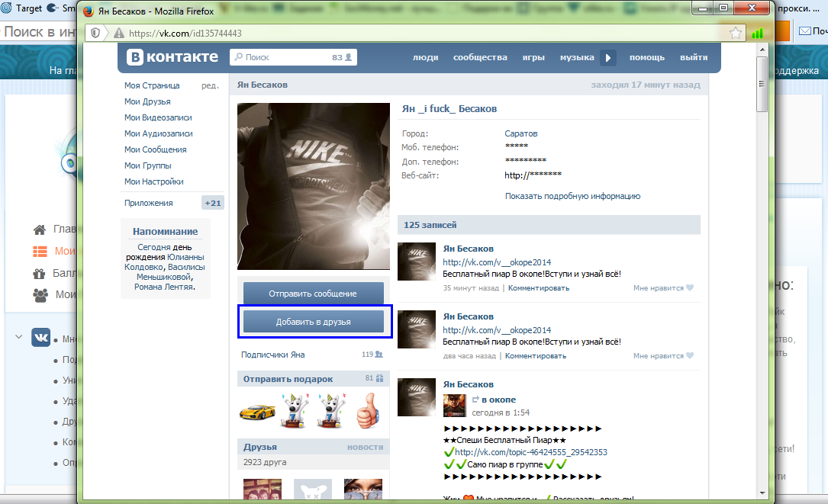Click the play button next to музыка
828x504 pixels.
coord(607,57)
